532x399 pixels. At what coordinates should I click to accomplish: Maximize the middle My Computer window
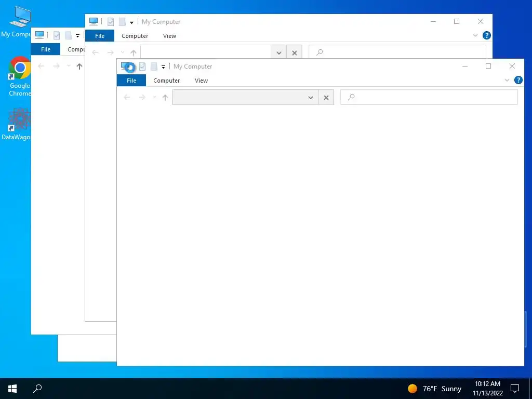(x=457, y=21)
